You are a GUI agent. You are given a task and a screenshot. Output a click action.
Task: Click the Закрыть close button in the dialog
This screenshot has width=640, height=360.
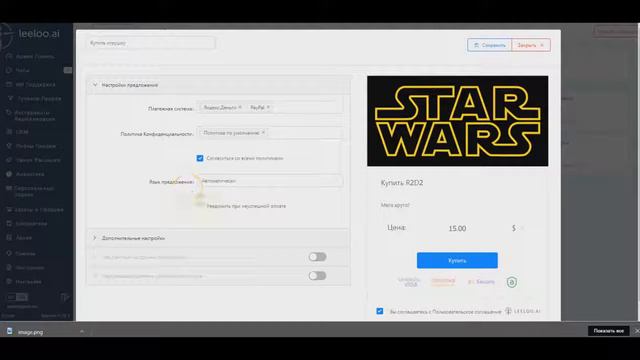click(531, 45)
